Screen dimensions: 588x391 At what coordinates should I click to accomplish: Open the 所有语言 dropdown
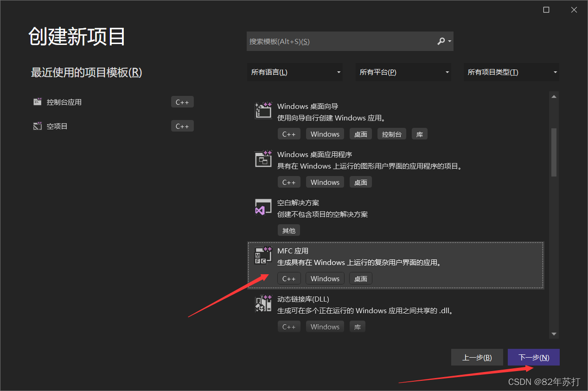(x=295, y=72)
